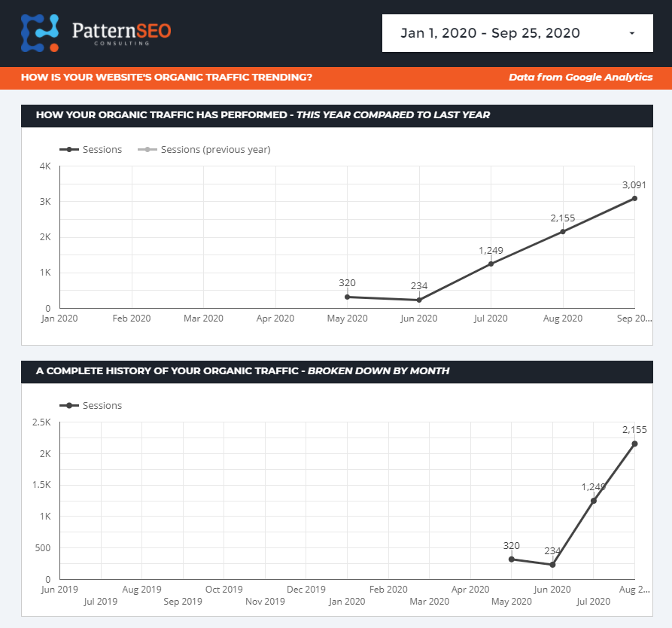Click the 1,249 data point in the top chart

tap(491, 264)
